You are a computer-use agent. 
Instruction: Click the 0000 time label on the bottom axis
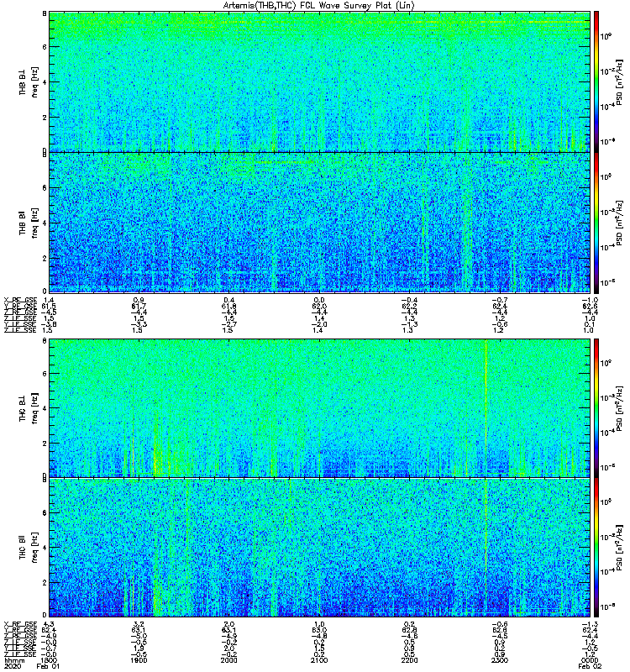590,660
